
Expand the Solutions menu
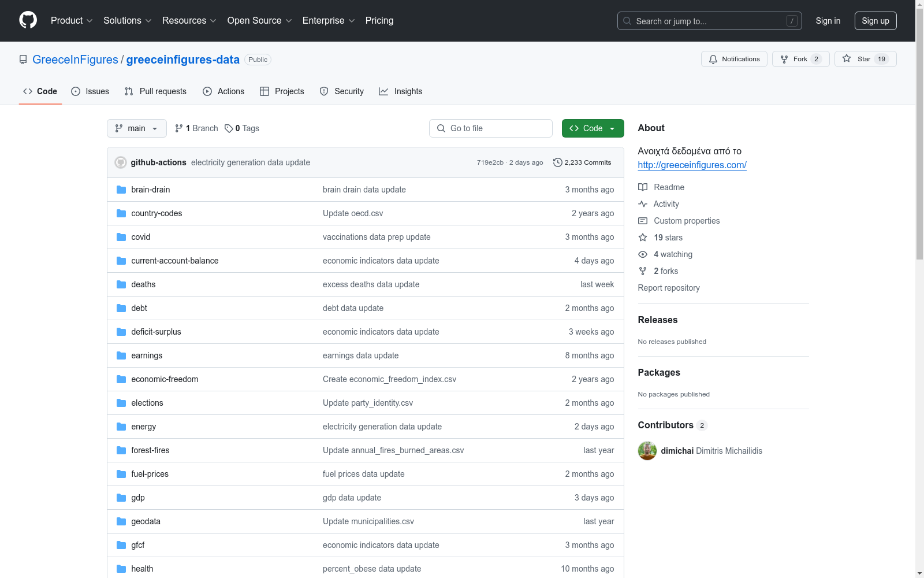[128, 20]
